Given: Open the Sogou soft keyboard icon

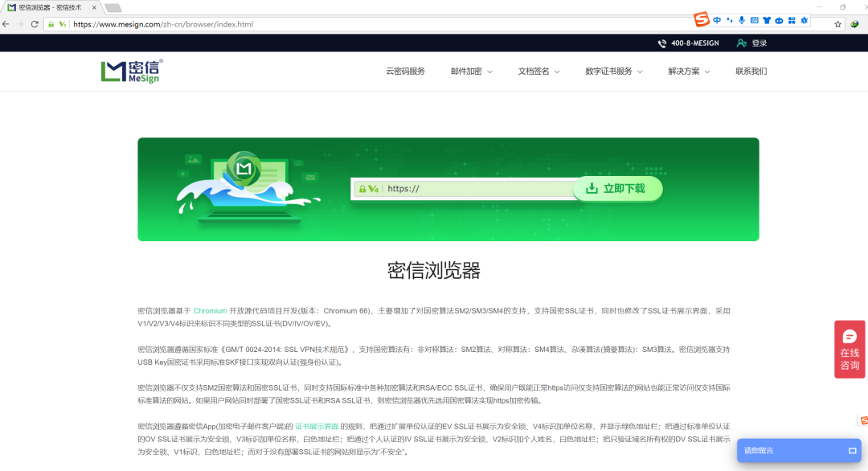Looking at the screenshot, I should click(x=754, y=20).
